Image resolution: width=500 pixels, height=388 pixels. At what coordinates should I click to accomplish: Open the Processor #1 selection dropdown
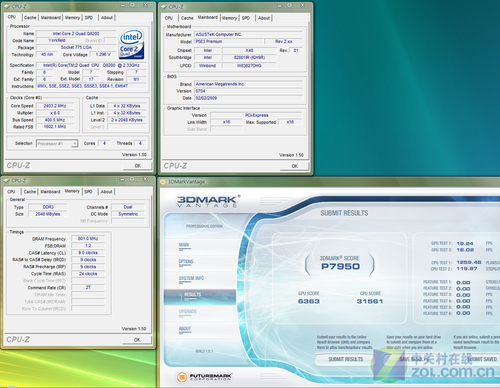57,144
